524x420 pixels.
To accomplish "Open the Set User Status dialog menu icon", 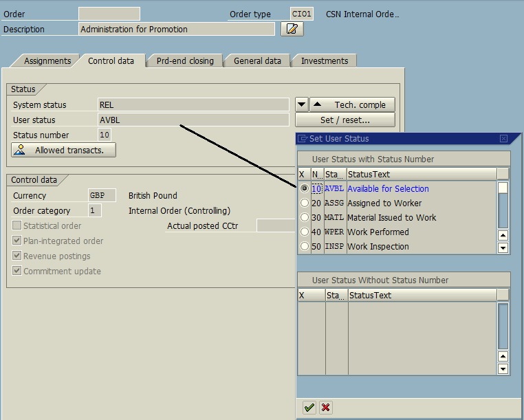I will [303, 139].
